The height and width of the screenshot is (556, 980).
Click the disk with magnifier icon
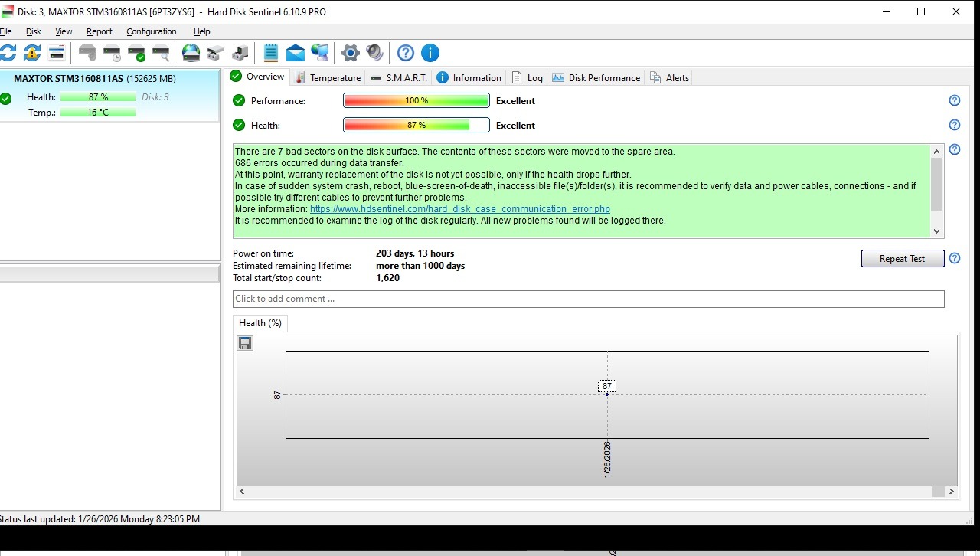pos(161,53)
